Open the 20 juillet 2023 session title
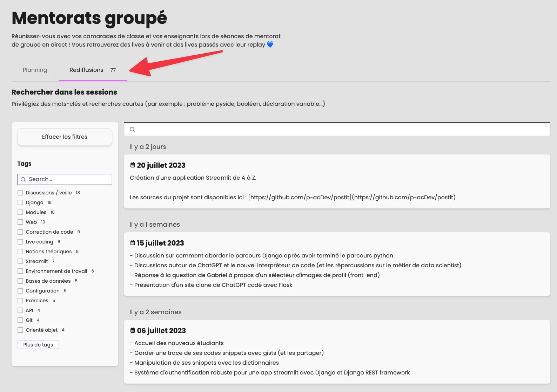The image size is (557, 392). click(161, 165)
